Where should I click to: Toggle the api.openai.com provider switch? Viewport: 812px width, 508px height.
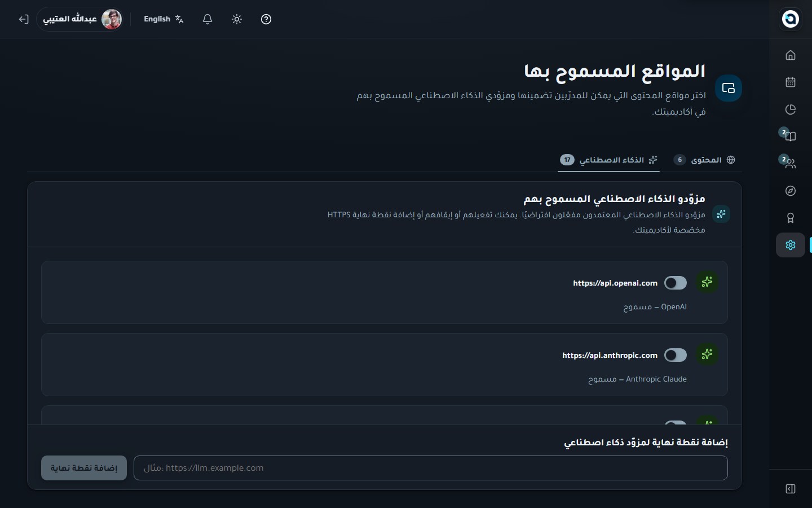pyautogui.click(x=676, y=283)
